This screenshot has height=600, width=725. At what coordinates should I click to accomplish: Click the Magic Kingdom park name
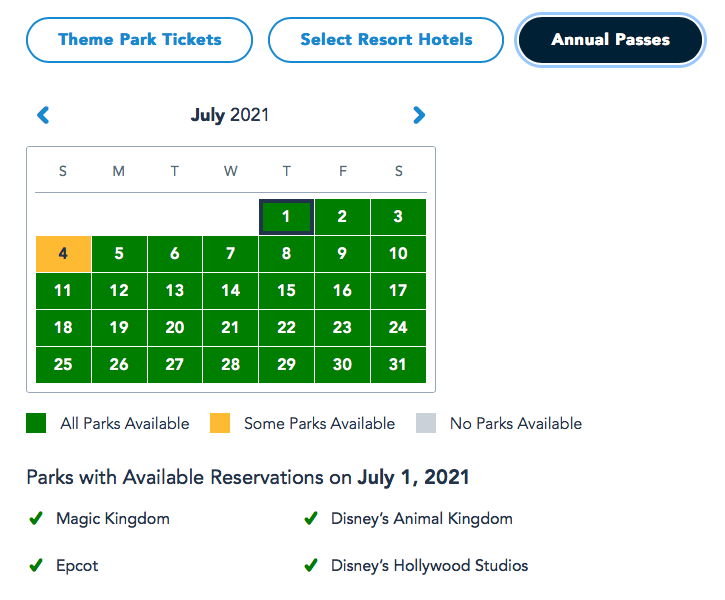[113, 519]
